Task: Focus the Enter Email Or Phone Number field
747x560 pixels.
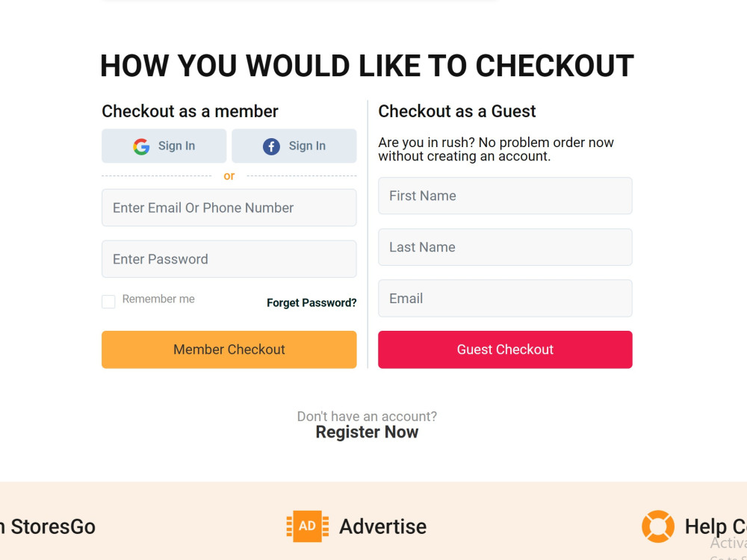Action: coord(229,208)
